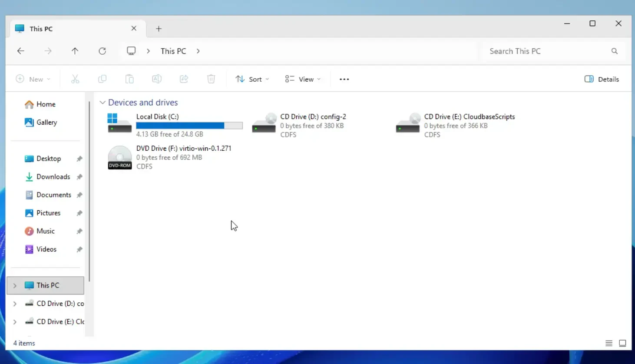Click the Rename icon in the toolbar
This screenshot has height=364, width=635.
click(156, 79)
